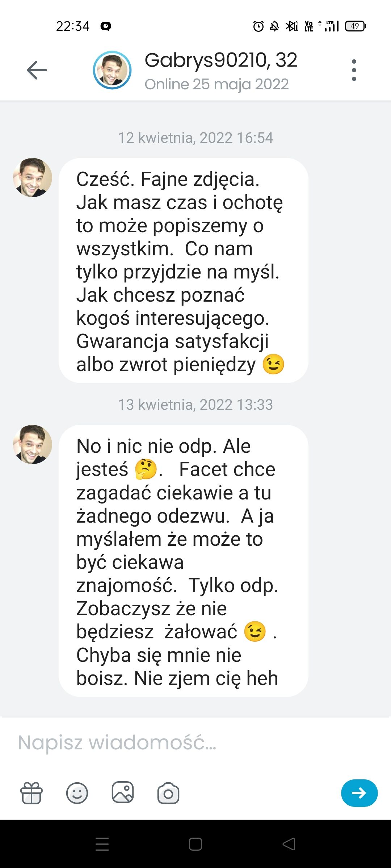Open the camera icon
Image resolution: width=391 pixels, height=868 pixels.
[168, 793]
